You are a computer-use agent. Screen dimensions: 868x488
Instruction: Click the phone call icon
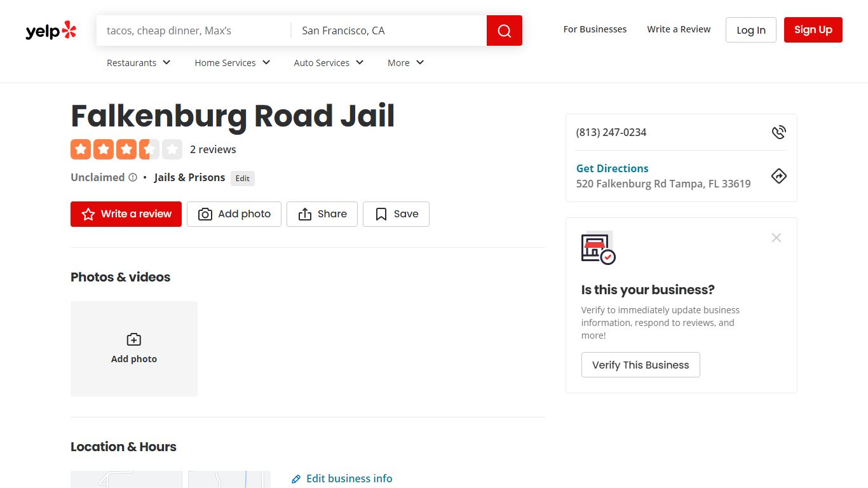click(x=778, y=132)
